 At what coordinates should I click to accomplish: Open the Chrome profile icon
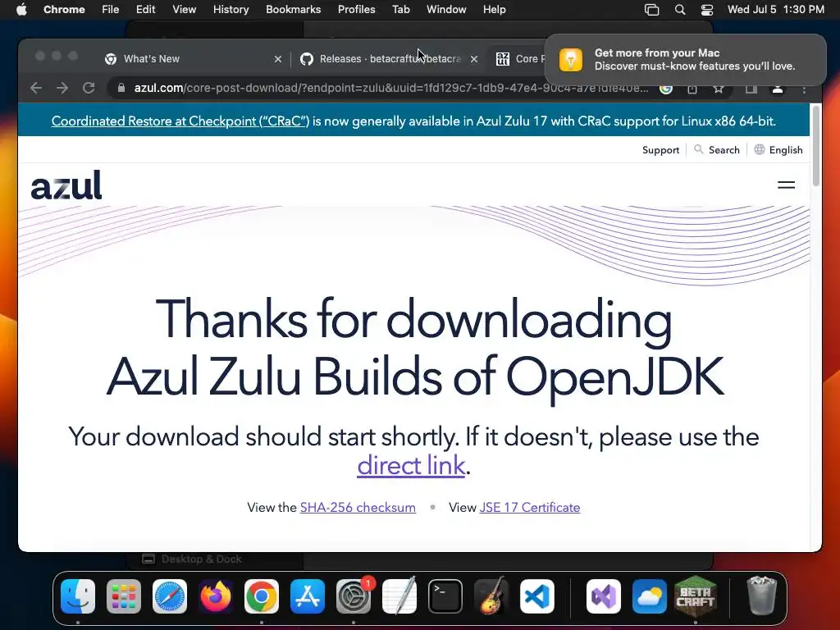tap(778, 89)
